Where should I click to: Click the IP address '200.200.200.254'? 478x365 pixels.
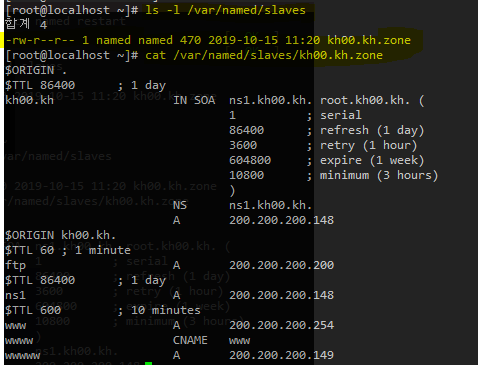281,325
